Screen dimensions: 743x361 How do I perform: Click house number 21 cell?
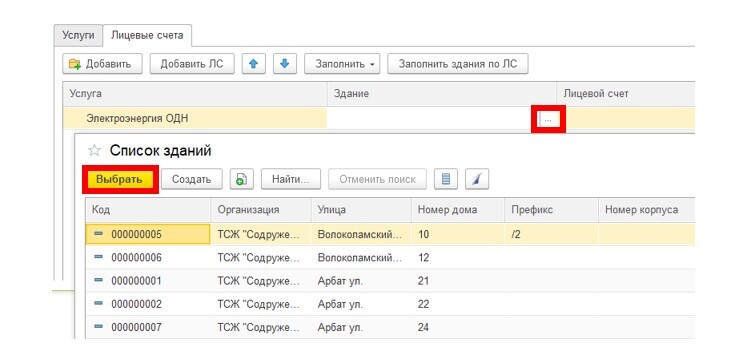[457, 280]
